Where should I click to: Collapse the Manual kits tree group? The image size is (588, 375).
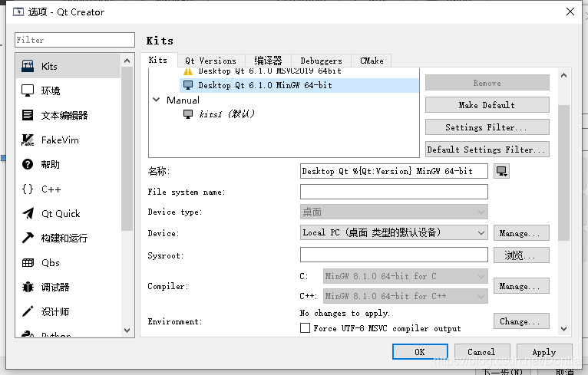tap(157, 100)
